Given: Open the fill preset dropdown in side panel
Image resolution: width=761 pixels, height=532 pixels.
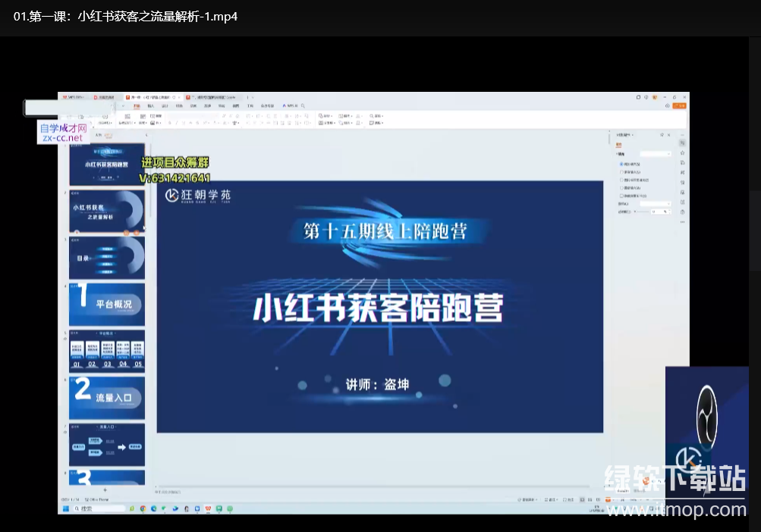Looking at the screenshot, I should (x=655, y=154).
